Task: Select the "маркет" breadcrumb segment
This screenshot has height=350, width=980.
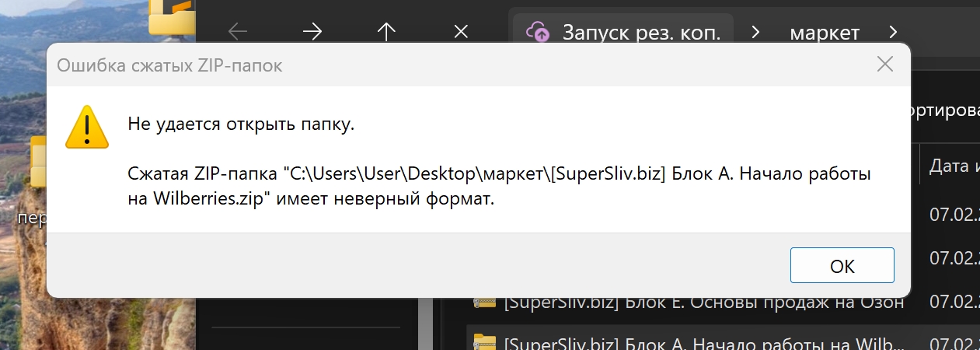Action: [x=825, y=33]
